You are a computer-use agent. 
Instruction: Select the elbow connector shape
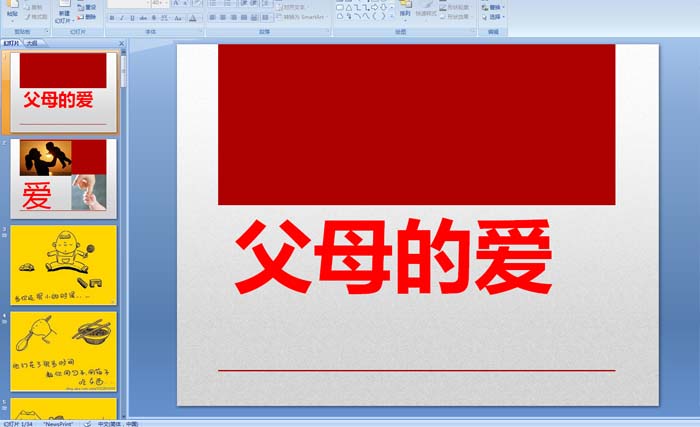(x=357, y=8)
